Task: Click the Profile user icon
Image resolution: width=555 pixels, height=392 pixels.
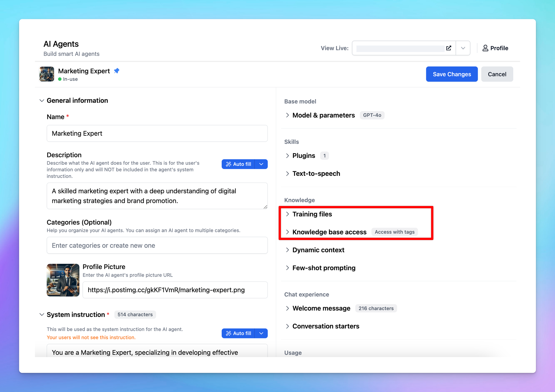Action: [x=485, y=48]
